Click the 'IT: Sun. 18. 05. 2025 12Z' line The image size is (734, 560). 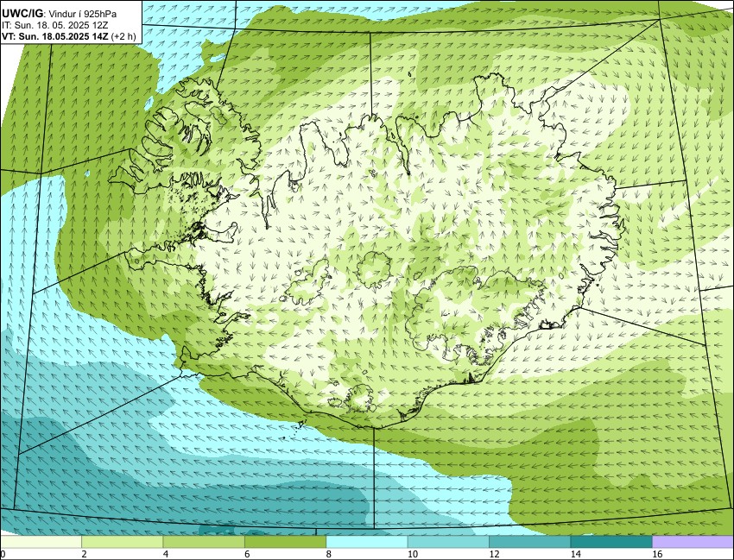(x=55, y=25)
